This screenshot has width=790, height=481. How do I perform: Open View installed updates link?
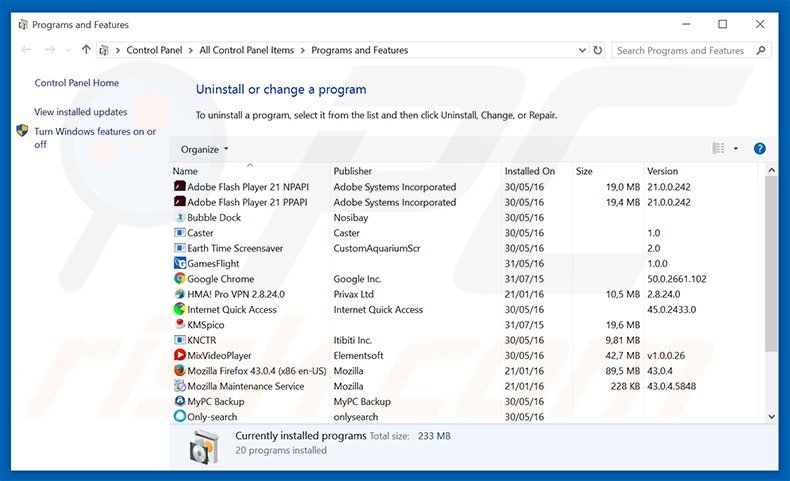81,112
